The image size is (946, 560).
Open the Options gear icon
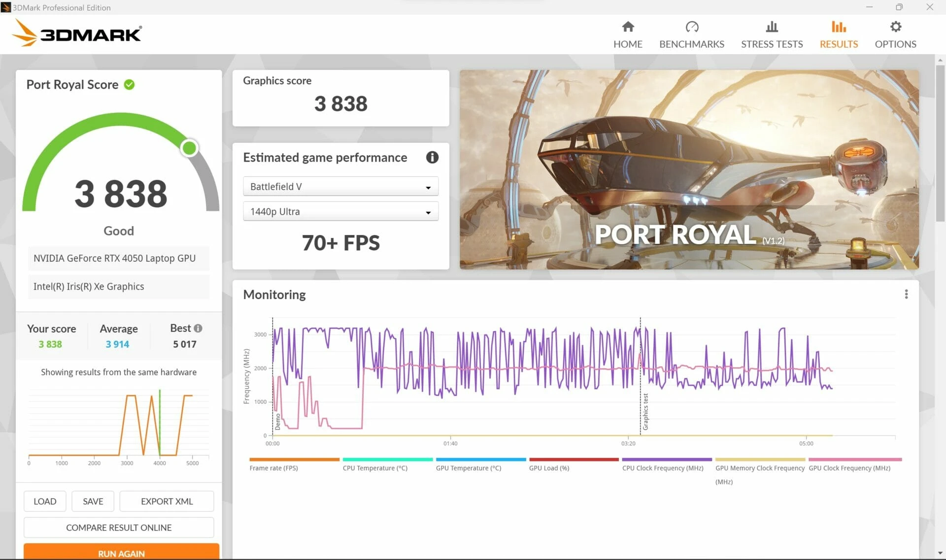(x=895, y=27)
